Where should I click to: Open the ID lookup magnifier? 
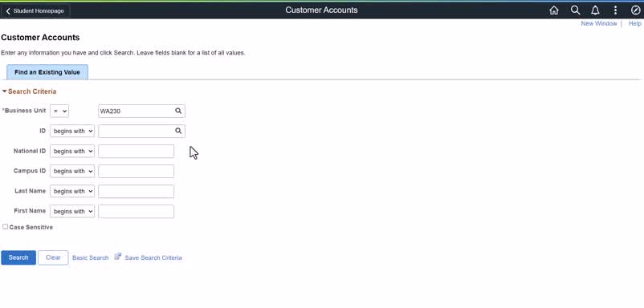(x=178, y=132)
